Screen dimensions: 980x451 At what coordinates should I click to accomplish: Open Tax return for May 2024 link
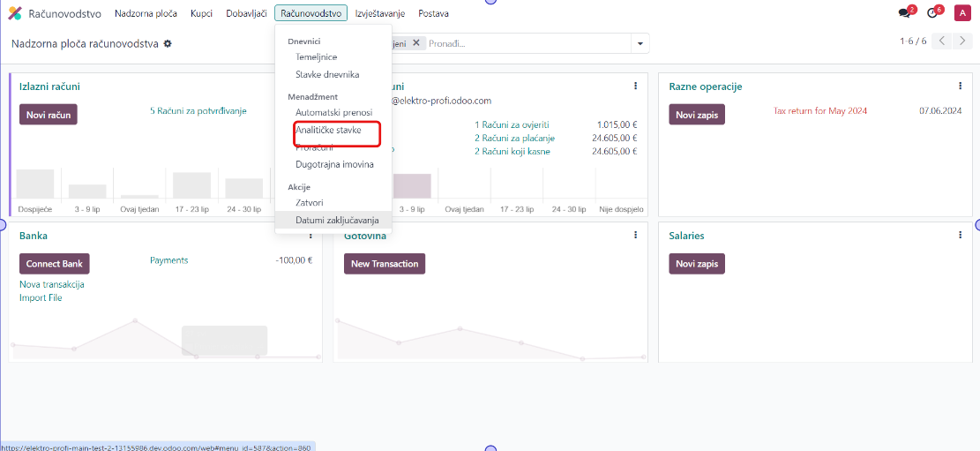pyautogui.click(x=819, y=111)
